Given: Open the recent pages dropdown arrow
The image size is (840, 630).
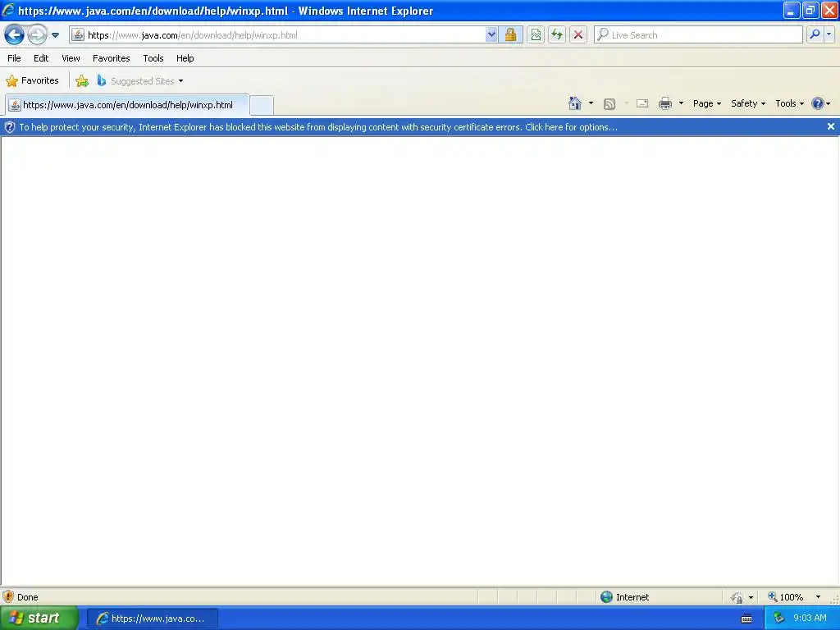Looking at the screenshot, I should click(x=55, y=35).
